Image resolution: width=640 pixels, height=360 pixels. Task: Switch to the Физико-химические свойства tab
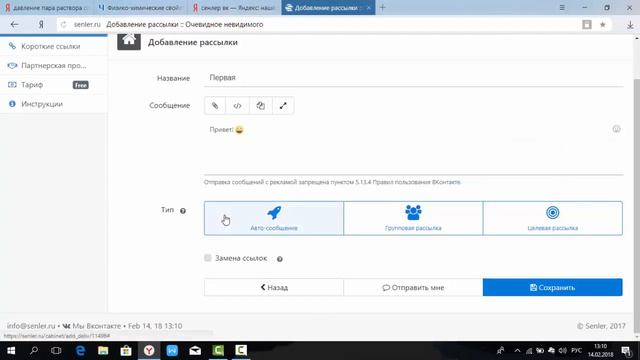141,7
